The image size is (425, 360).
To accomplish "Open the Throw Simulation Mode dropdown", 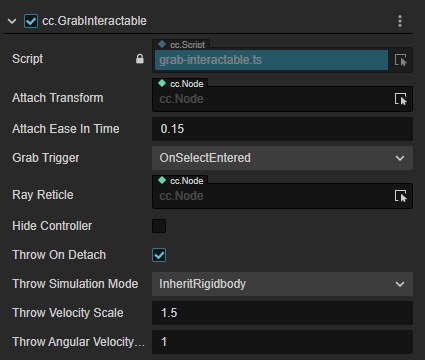I will click(282, 284).
